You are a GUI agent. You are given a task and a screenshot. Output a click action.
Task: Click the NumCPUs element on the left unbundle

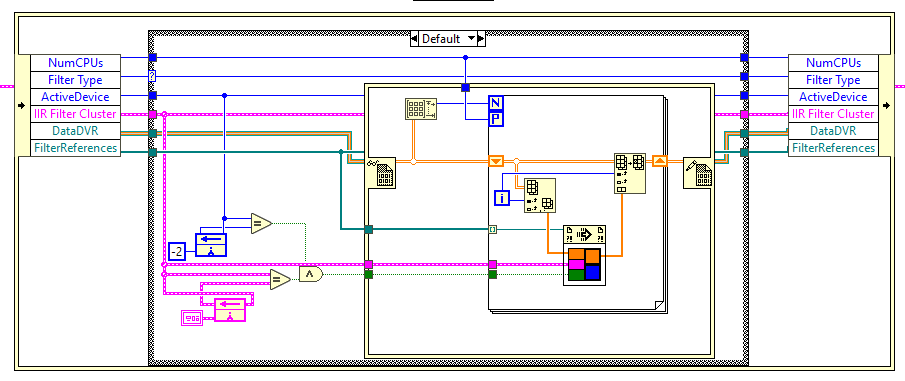point(75,62)
